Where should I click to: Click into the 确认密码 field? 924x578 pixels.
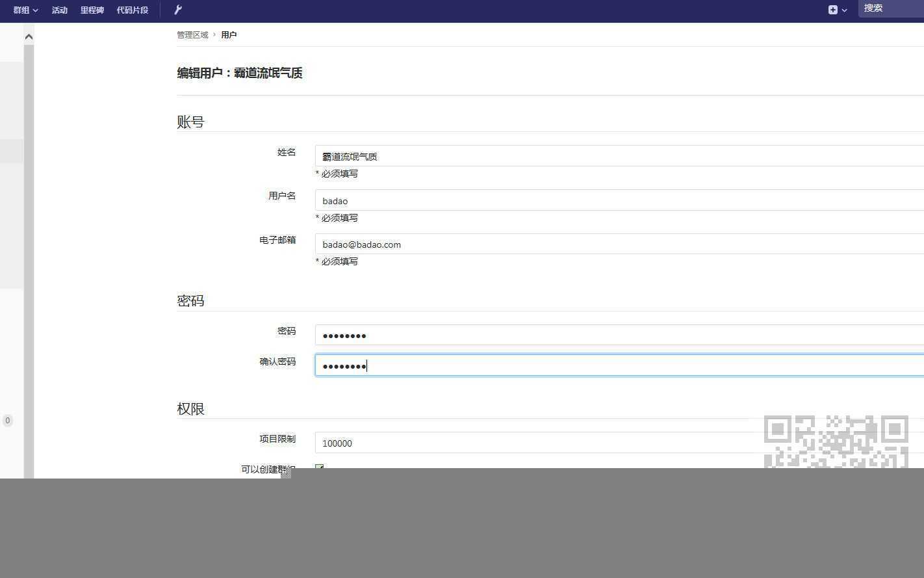tap(619, 365)
